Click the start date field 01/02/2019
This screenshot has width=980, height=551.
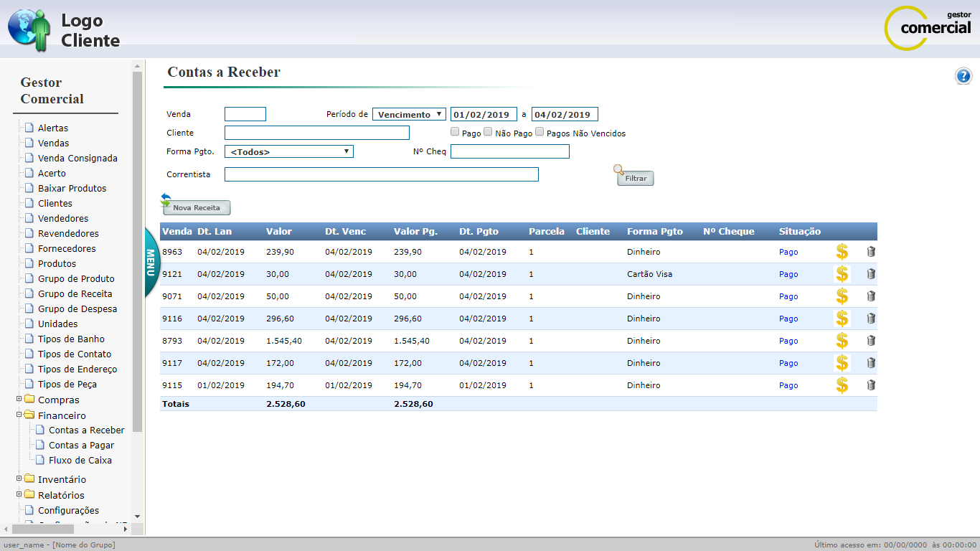(x=484, y=114)
